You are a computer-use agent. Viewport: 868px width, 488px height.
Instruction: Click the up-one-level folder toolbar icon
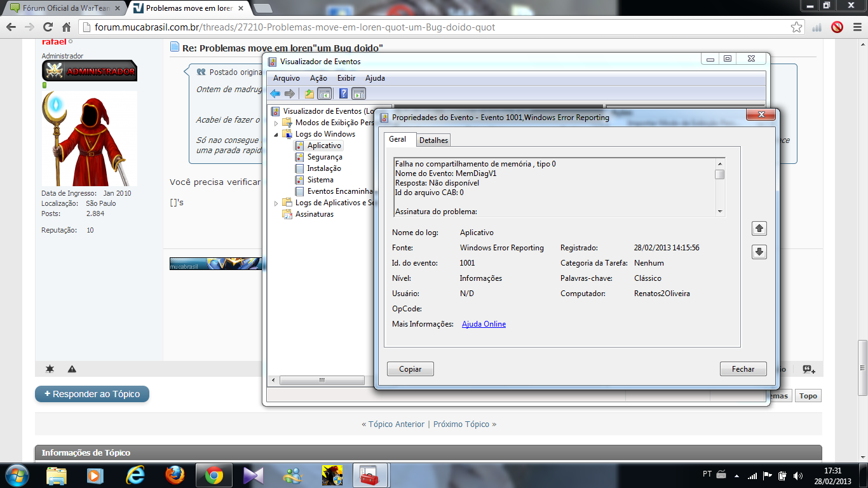pyautogui.click(x=309, y=94)
